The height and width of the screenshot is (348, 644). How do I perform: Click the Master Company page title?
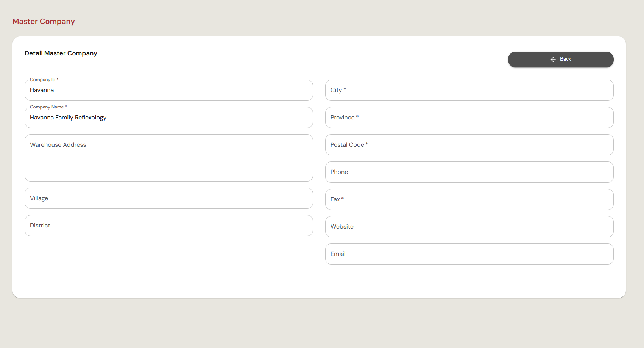click(x=44, y=22)
